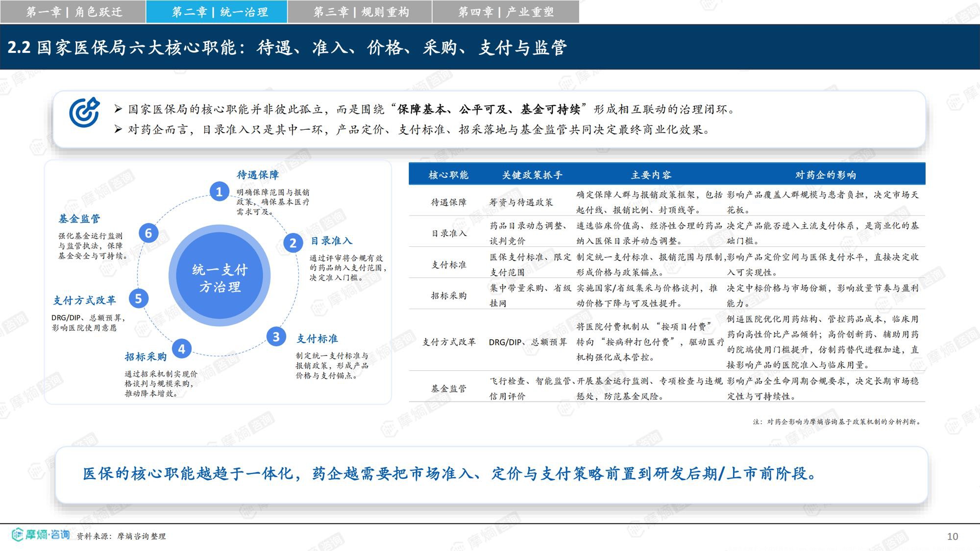Click numbered circle 2 for 目录准入

[293, 243]
